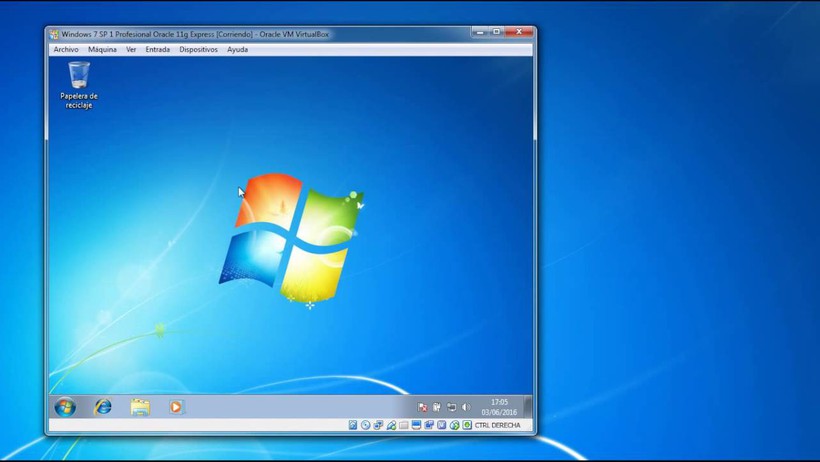This screenshot has height=462, width=820.
Task: Click the USB devices status icon
Action: [391, 425]
